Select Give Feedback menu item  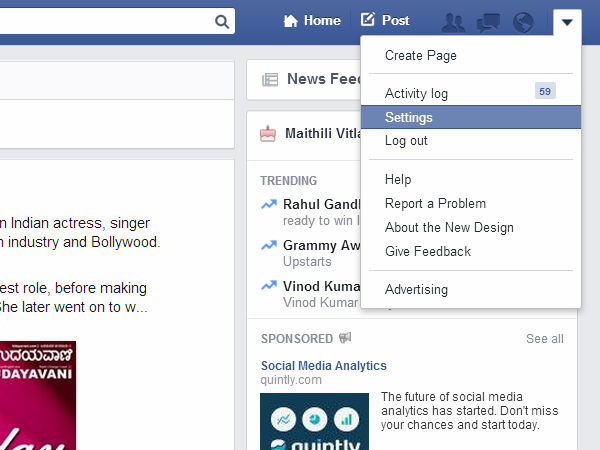(428, 251)
